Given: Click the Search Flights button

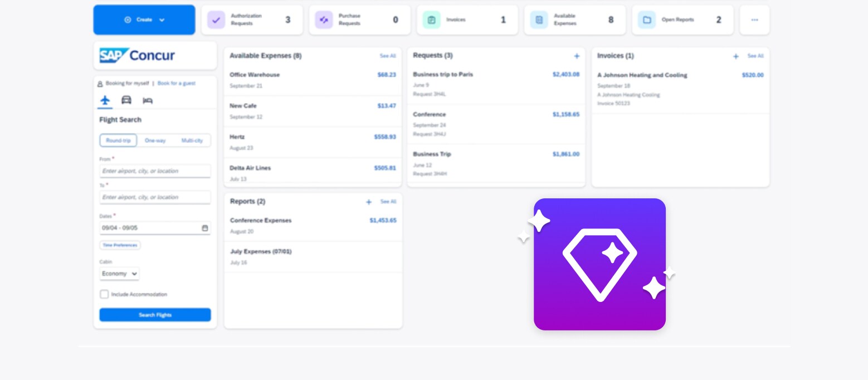Looking at the screenshot, I should [155, 315].
